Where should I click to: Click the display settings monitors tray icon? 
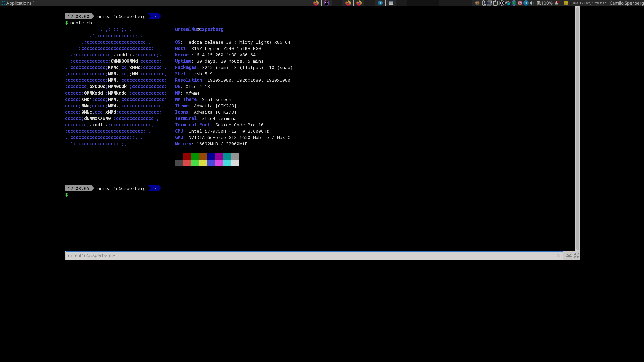[x=489, y=3]
